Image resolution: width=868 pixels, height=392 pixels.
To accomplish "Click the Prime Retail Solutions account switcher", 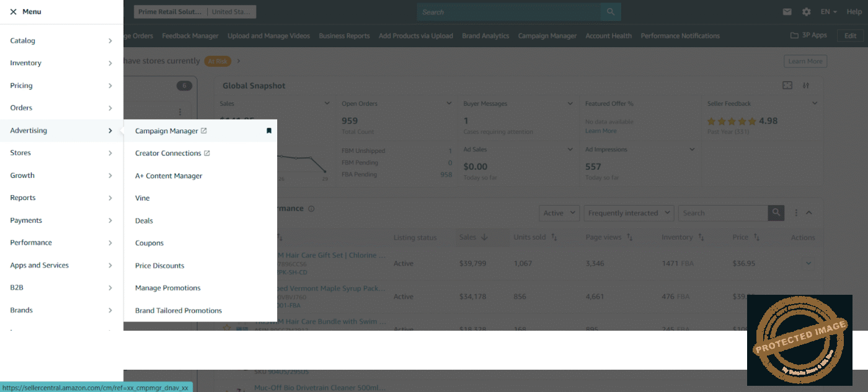I will (195, 12).
